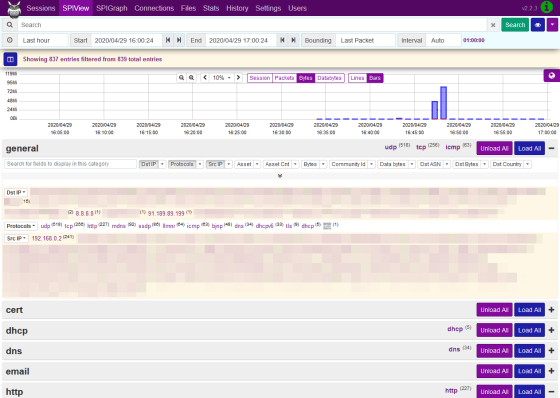
Task: Open the Asset field dropdown arrow
Action: [x=257, y=164]
